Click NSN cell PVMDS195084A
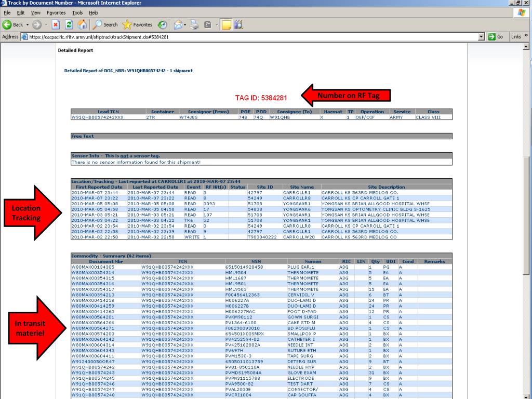Image resolution: width=532 pixels, height=399 pixels. point(243,373)
